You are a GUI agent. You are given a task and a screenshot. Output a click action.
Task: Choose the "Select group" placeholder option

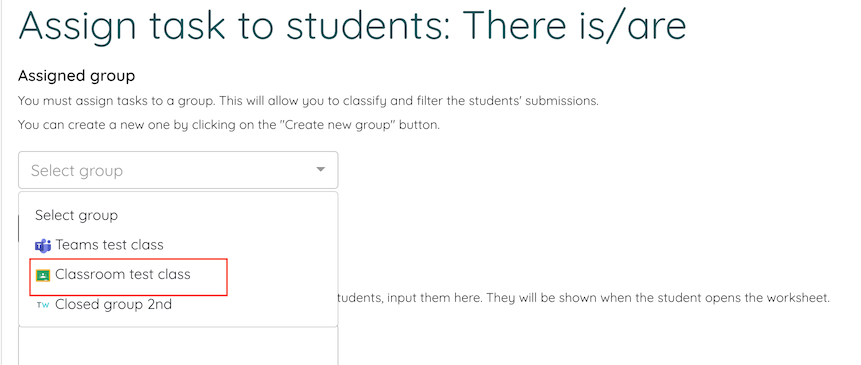(x=76, y=215)
